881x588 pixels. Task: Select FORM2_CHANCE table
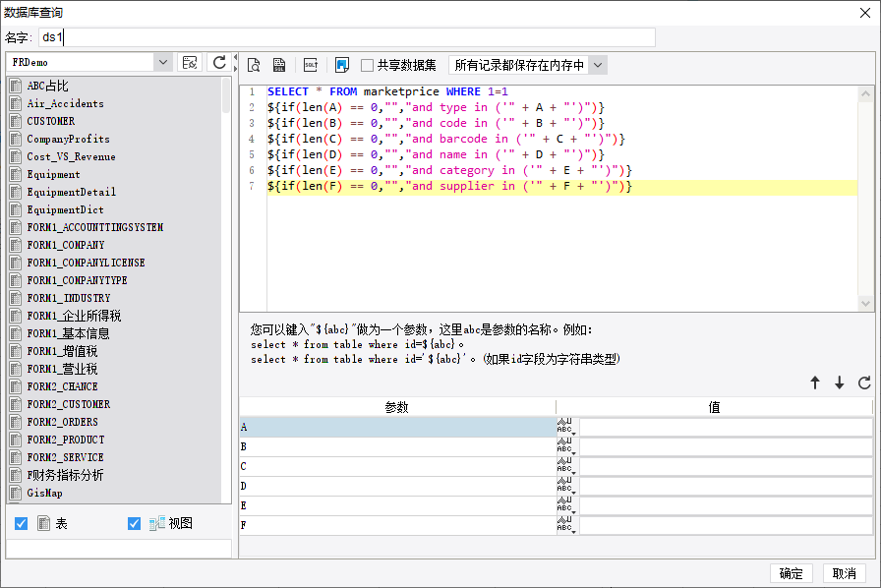[62, 386]
